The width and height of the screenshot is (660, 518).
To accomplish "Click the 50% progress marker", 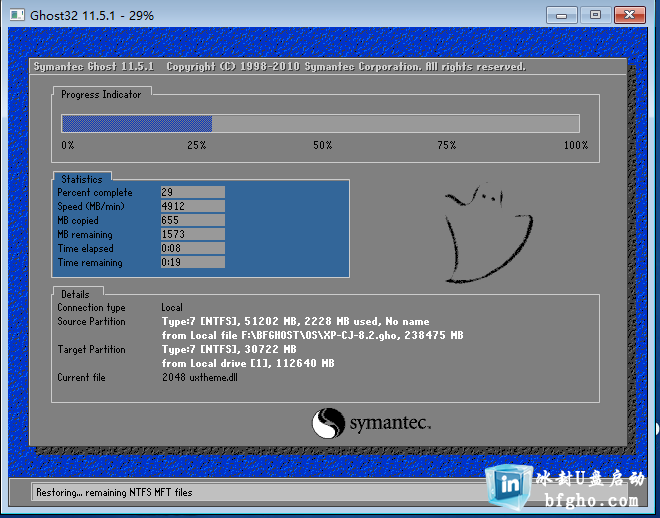I will [x=322, y=145].
